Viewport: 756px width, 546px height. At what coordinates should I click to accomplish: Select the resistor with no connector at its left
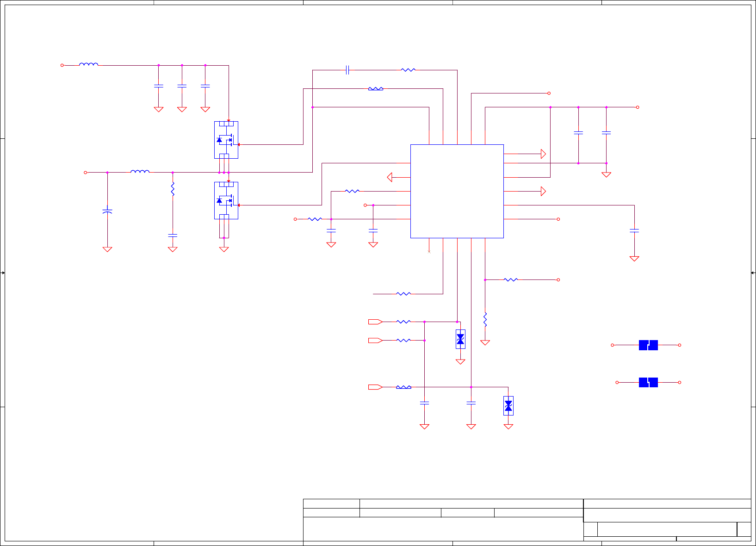click(403, 293)
